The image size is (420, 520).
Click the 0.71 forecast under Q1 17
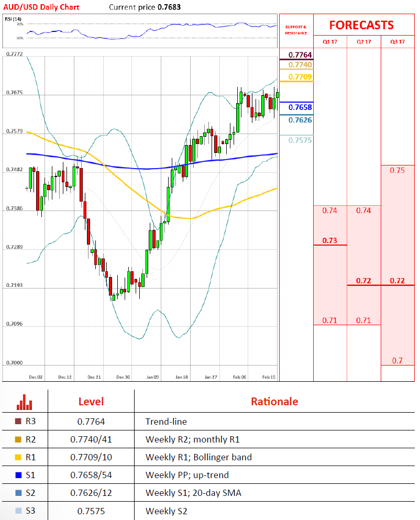330,320
